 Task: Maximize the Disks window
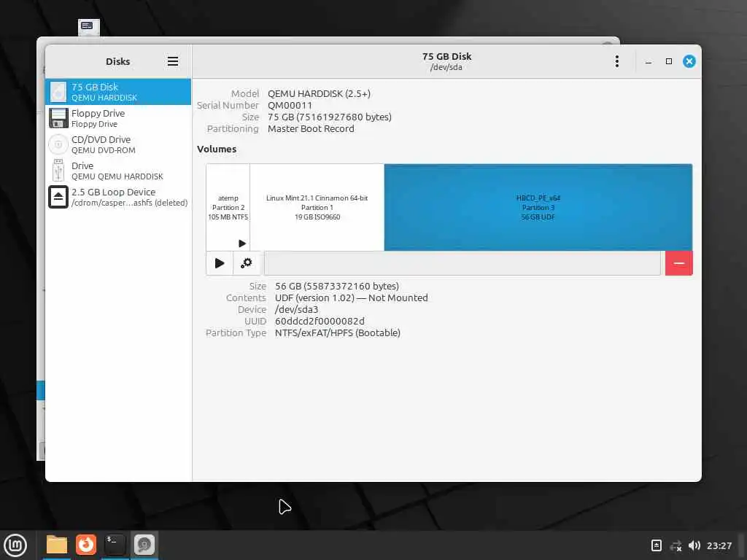point(669,61)
